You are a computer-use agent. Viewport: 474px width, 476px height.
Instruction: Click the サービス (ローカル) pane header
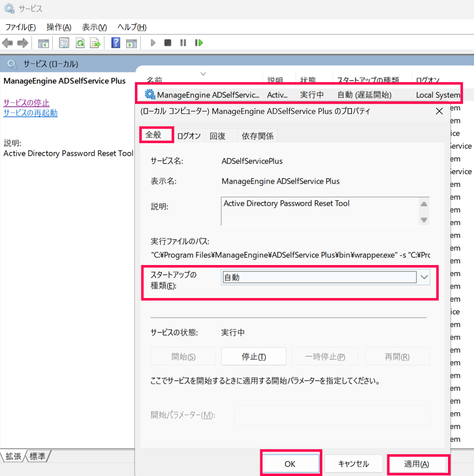(x=51, y=64)
